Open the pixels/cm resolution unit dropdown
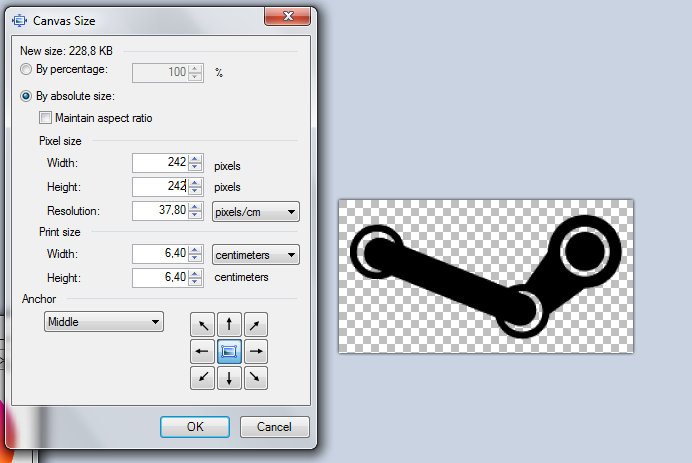692x463 pixels. [x=256, y=212]
